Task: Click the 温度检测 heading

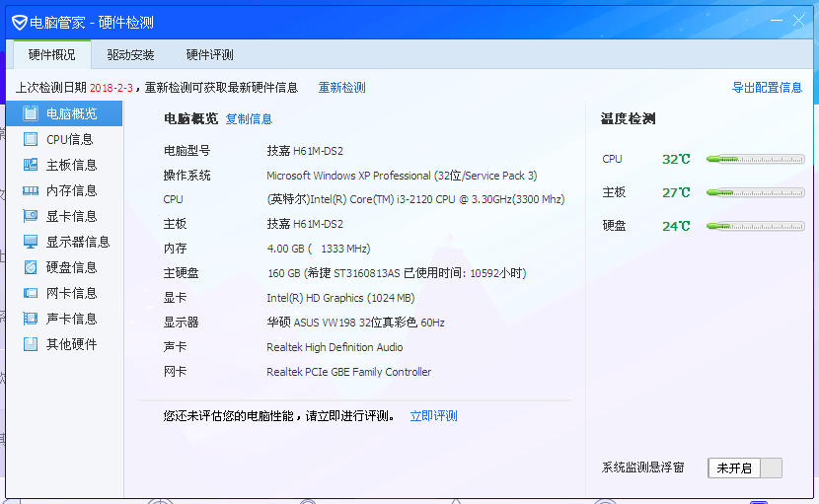Action: (x=628, y=119)
